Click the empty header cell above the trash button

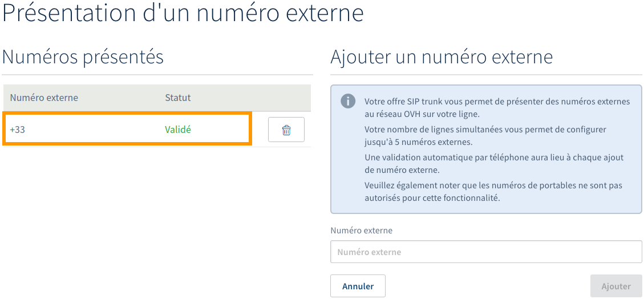click(x=286, y=98)
